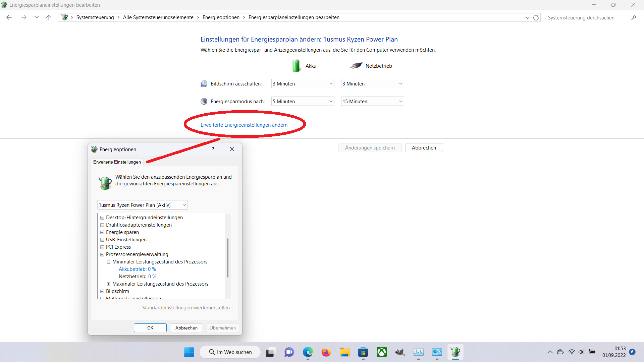The width and height of the screenshot is (644, 362).
Task: Click the Up one level arrow
Action: pos(49,17)
